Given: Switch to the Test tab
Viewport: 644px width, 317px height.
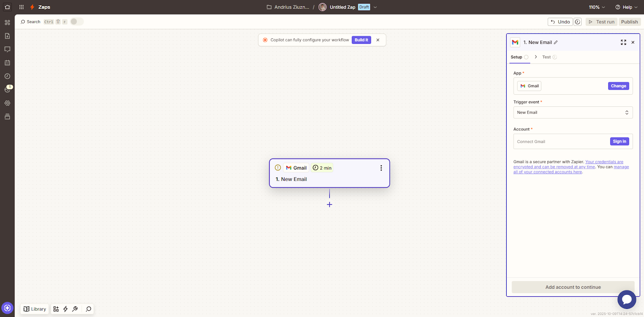Looking at the screenshot, I should coord(547,57).
